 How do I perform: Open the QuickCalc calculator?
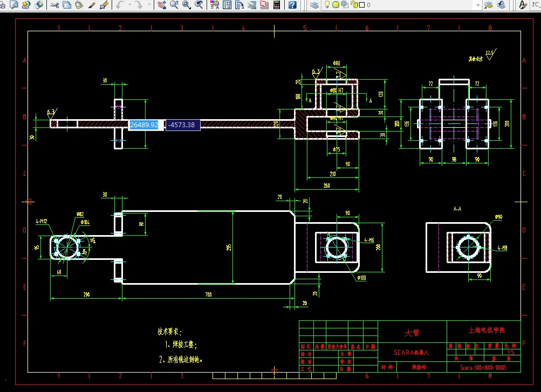coord(277,5)
